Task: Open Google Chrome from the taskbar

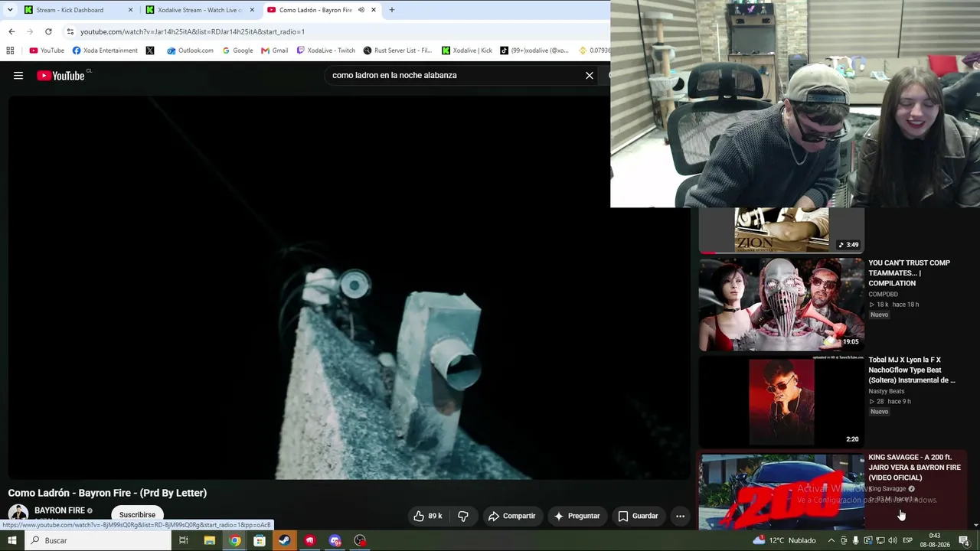Action: (234, 540)
